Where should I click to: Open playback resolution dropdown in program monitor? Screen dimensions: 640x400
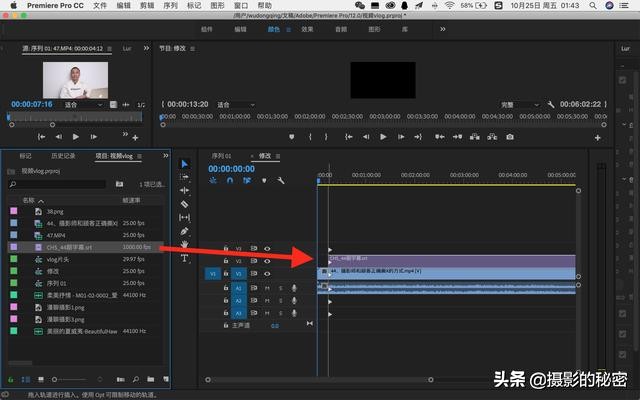click(520, 105)
